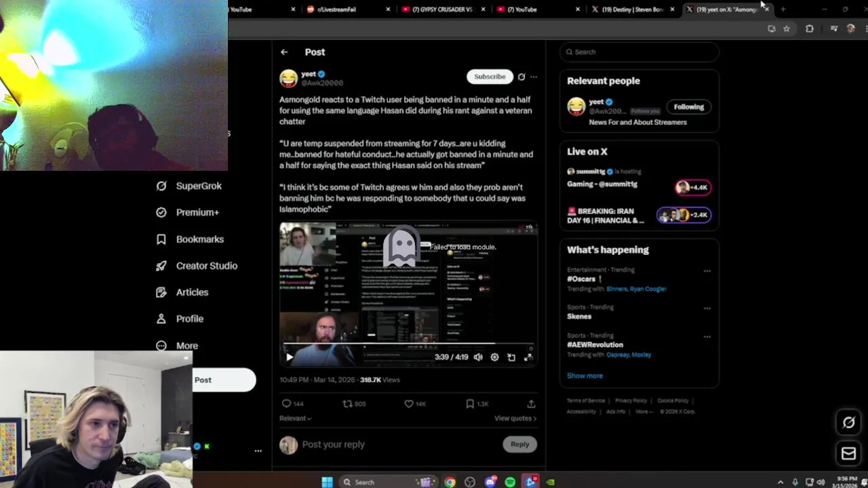Open picture-in-picture on the video
This screenshot has height=488, width=868.
click(511, 357)
